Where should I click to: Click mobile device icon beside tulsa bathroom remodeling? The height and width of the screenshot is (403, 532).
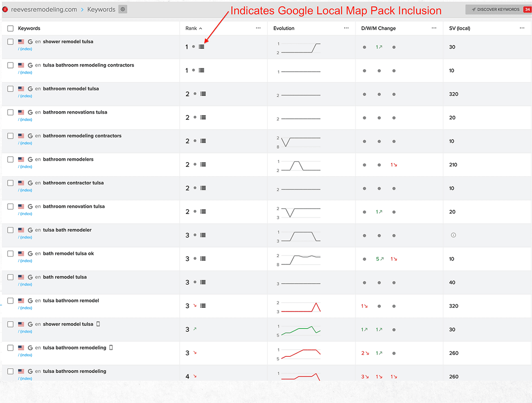pyautogui.click(x=111, y=348)
